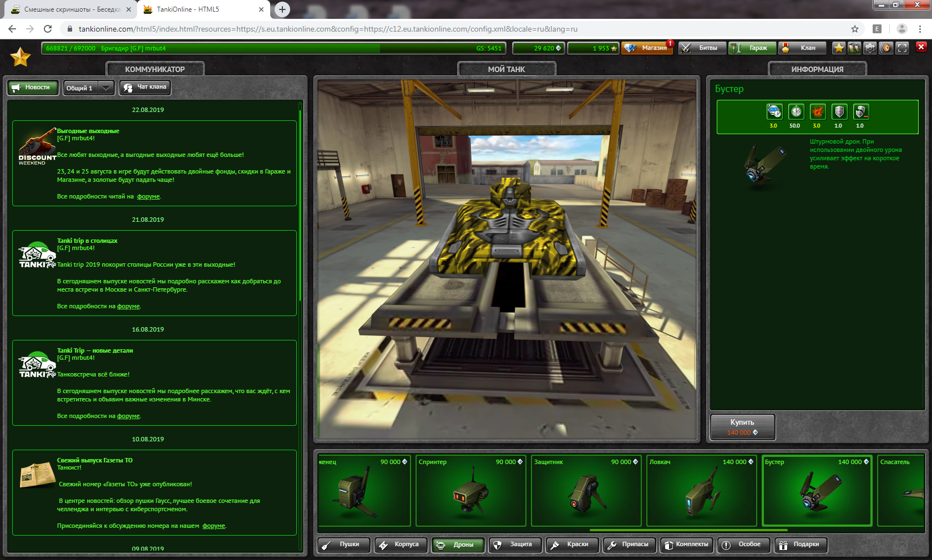This screenshot has width=932, height=560.
Task: Buy the drone with Купить button
Action: [742, 427]
